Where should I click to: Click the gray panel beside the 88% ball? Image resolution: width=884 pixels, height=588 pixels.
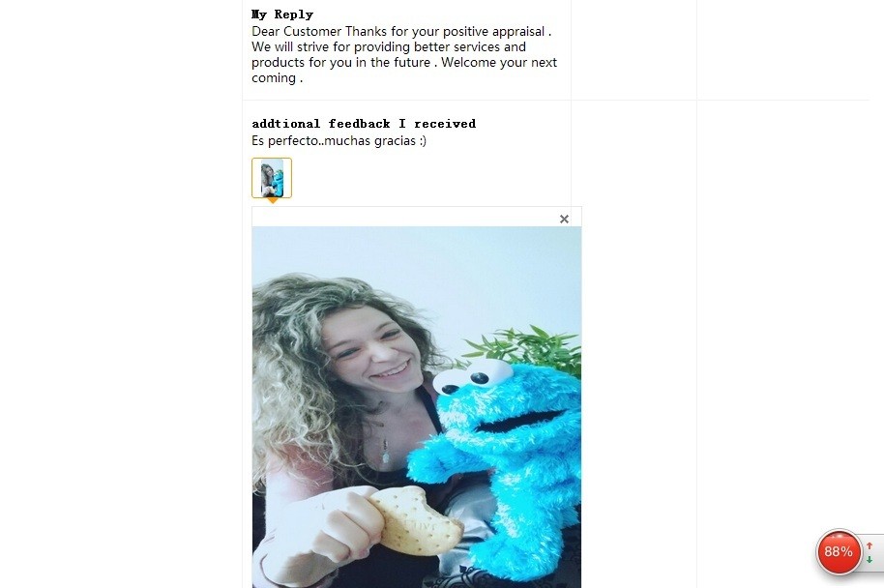(873, 552)
